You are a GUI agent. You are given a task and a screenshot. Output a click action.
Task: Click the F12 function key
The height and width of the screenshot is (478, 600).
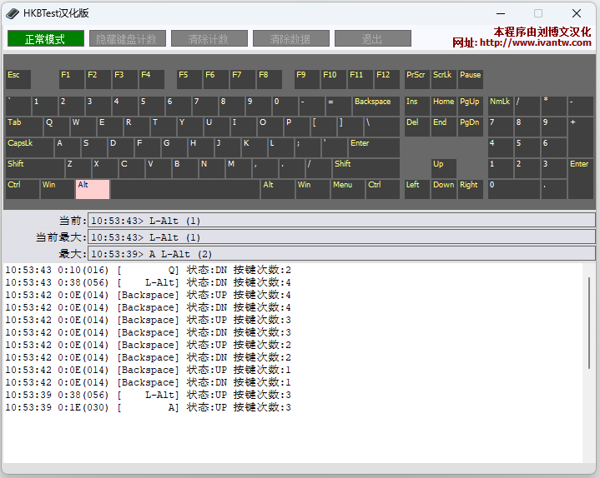387,79
